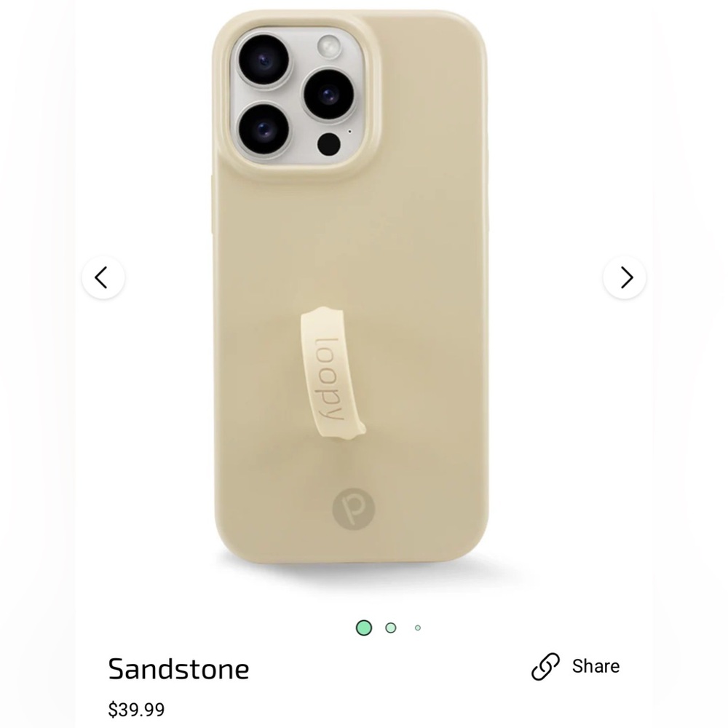Show the previous product image
The image size is (728, 728).
click(103, 277)
